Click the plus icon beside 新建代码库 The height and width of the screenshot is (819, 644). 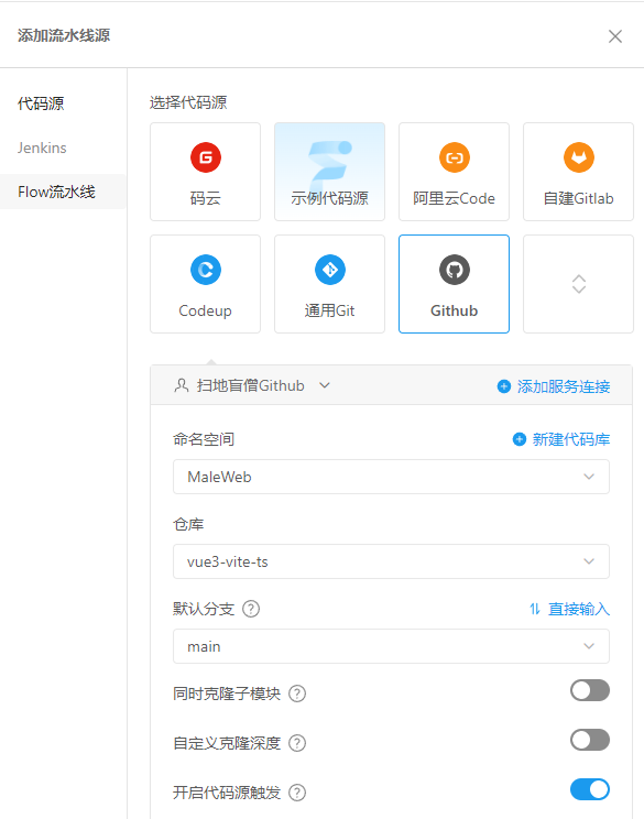[520, 439]
